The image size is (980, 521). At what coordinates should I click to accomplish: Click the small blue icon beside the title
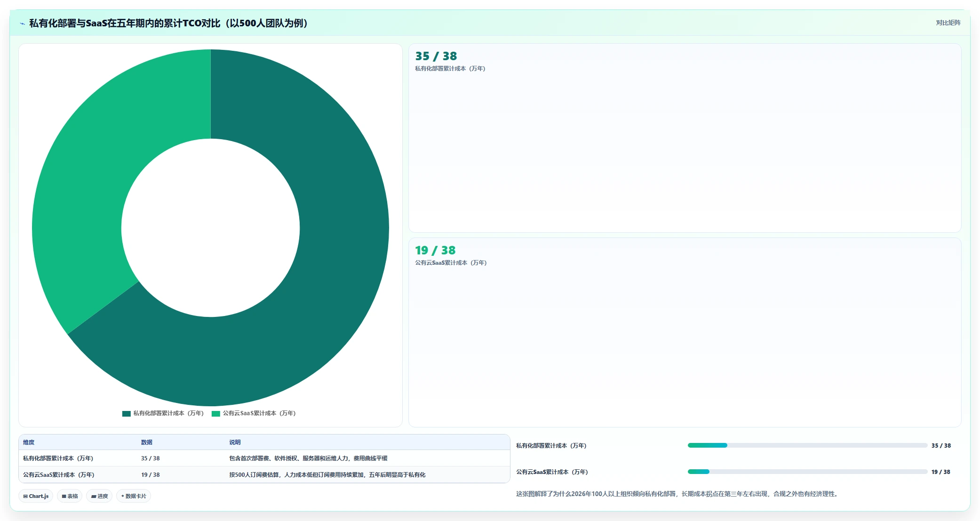22,24
